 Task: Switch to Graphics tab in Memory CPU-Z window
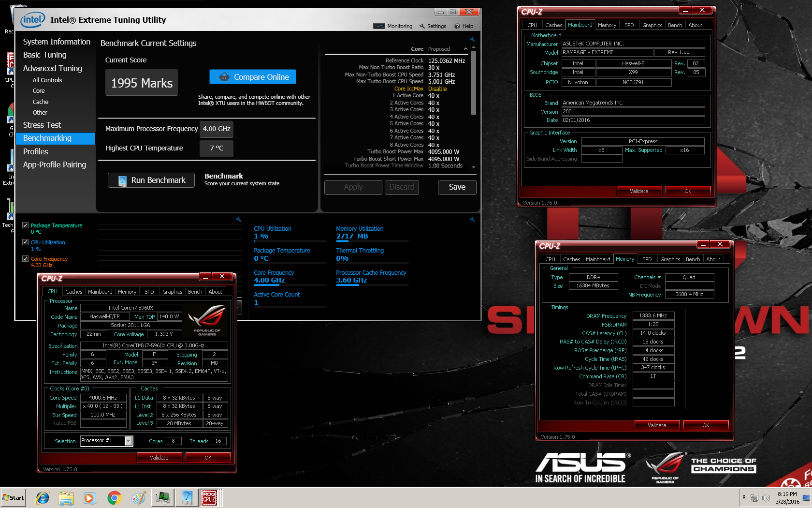[670, 259]
